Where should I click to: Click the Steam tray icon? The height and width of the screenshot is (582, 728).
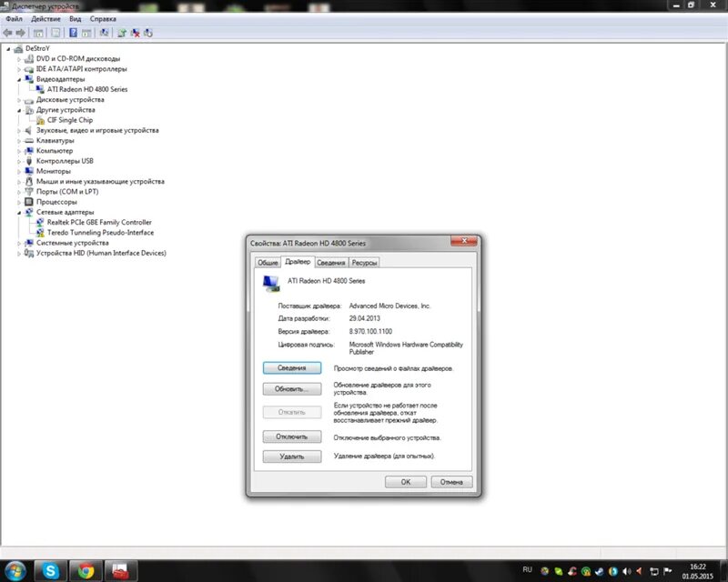click(x=600, y=571)
